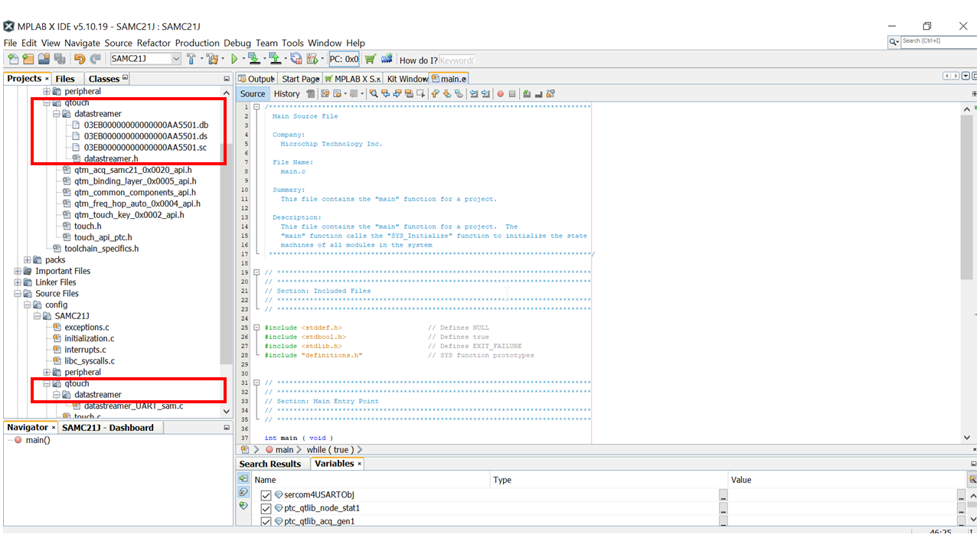The height and width of the screenshot is (551, 980).
Task: Select main() in the Navigator
Action: (38, 440)
